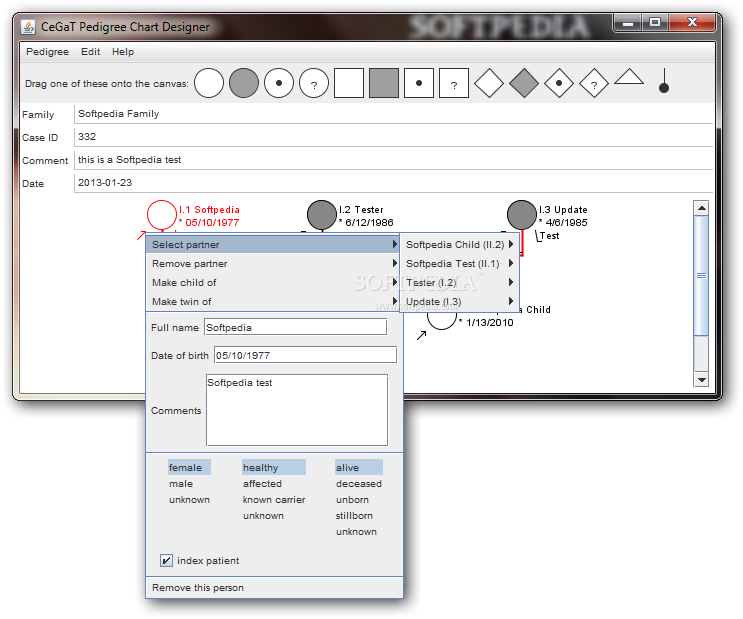The width and height of the screenshot is (743, 619).
Task: Set life status to stillborn
Action: click(x=354, y=516)
